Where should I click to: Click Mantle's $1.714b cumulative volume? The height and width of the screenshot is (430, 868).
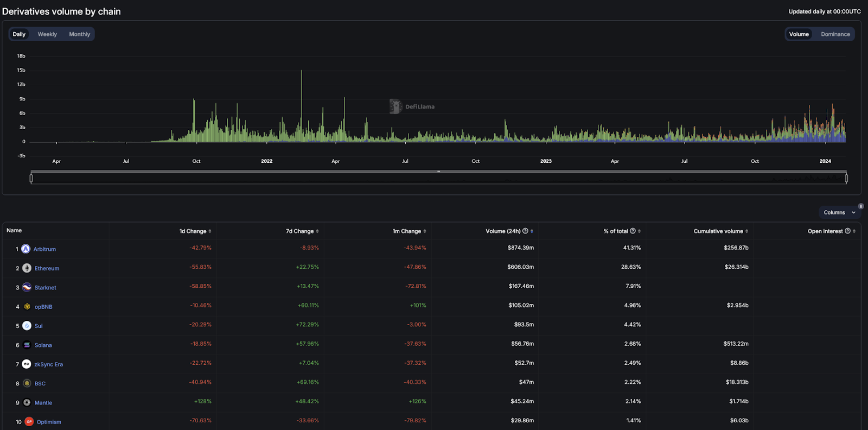point(739,401)
